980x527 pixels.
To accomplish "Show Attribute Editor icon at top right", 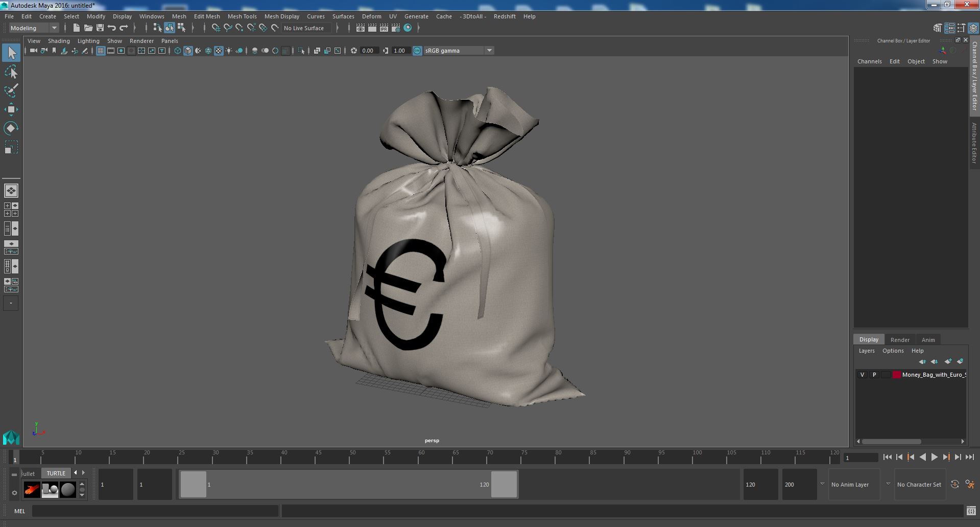I will click(949, 28).
